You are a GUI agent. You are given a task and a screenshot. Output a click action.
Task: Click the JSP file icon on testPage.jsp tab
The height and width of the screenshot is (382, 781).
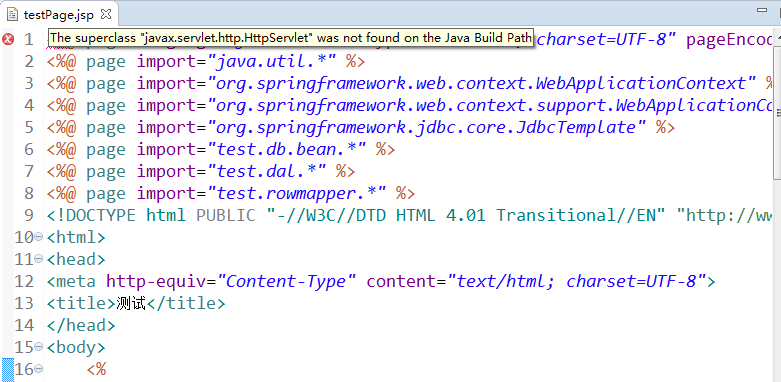click(13, 14)
